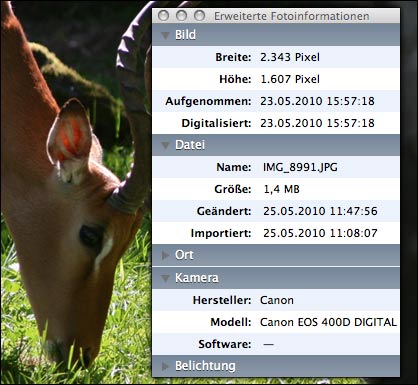Click the Hersteller value Canon
This screenshot has width=418, height=385.
(277, 300)
